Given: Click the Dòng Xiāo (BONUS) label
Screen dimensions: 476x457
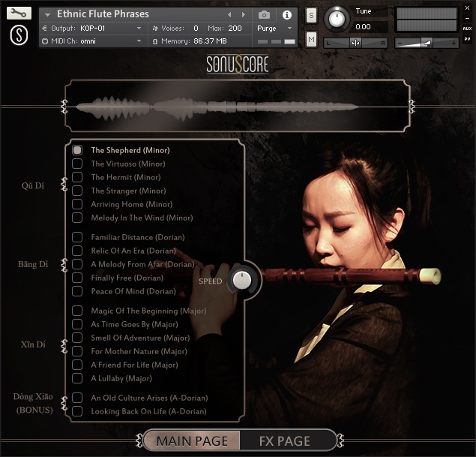Looking at the screenshot, I should pos(33,403).
